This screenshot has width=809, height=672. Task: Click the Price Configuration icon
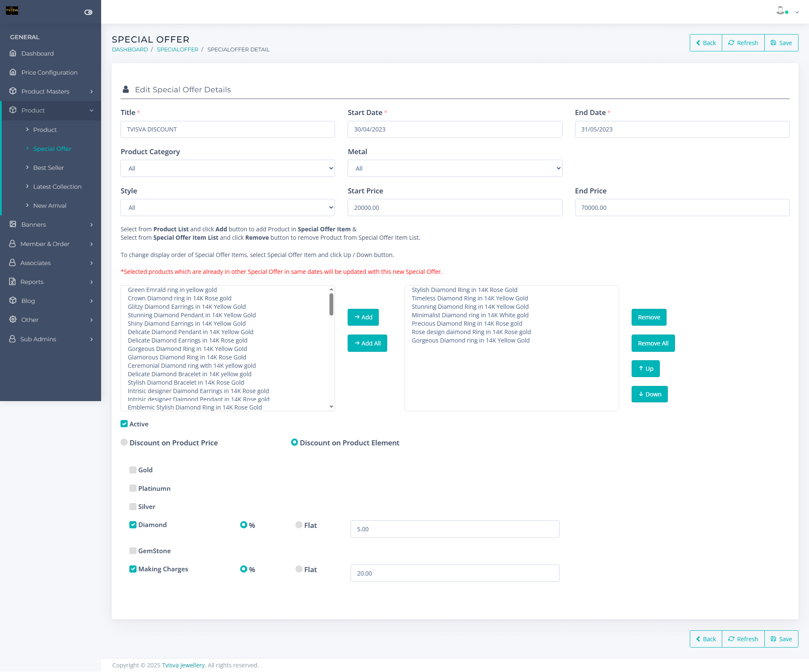13,72
